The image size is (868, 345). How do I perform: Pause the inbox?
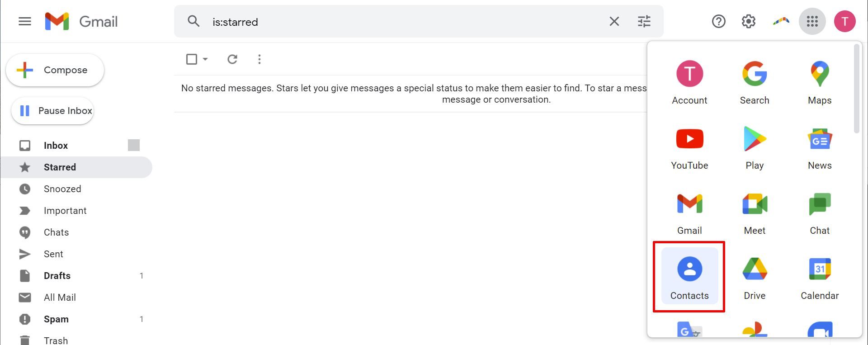[x=52, y=111]
